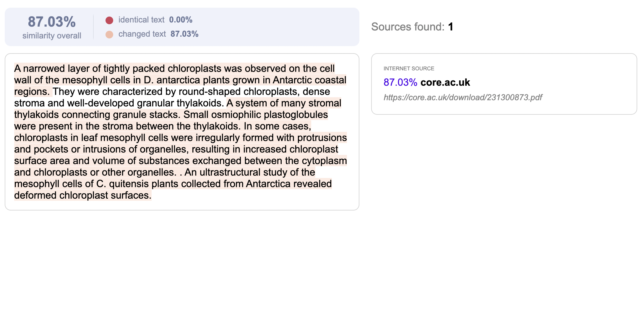Click the Sources found count
Screen dimensions: 644x316
pyautogui.click(x=451, y=27)
